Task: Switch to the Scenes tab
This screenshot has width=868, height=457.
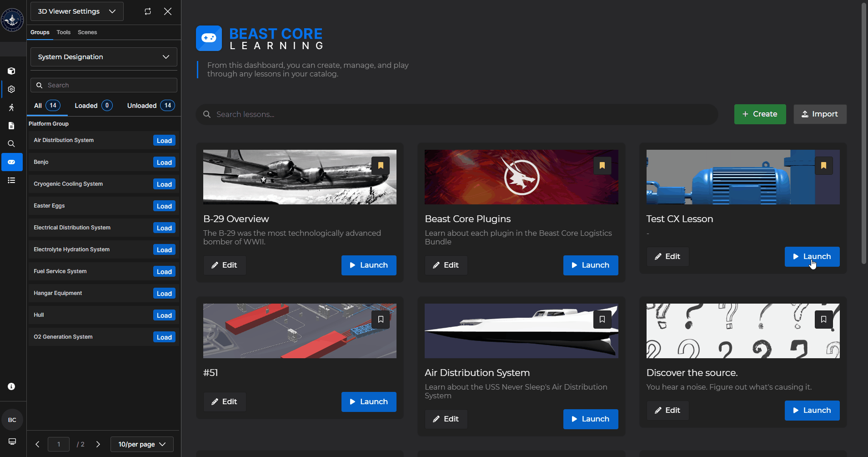Action: coord(87,32)
